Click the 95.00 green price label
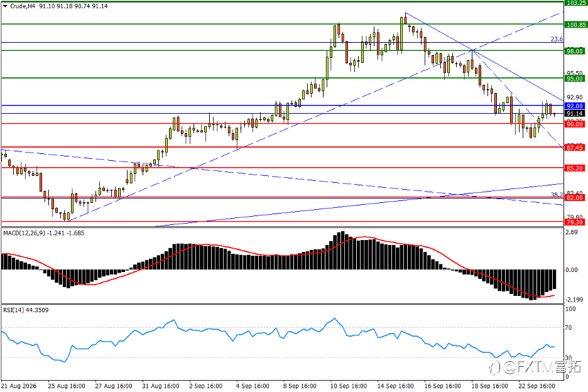The image size is (588, 392). [x=575, y=79]
